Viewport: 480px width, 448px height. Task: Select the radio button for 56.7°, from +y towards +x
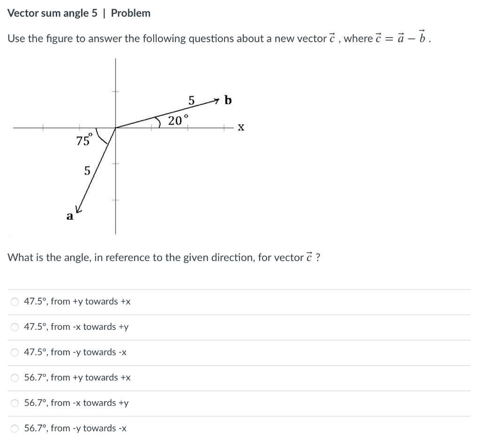15,377
